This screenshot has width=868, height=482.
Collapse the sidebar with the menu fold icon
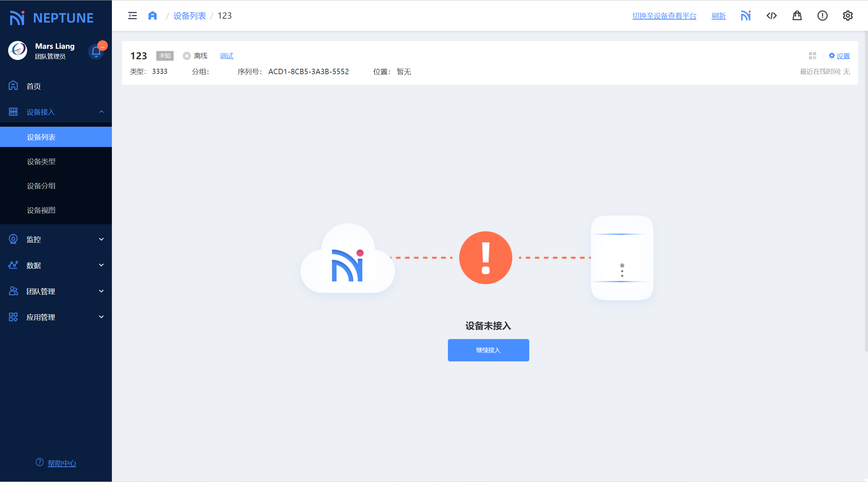pyautogui.click(x=132, y=16)
